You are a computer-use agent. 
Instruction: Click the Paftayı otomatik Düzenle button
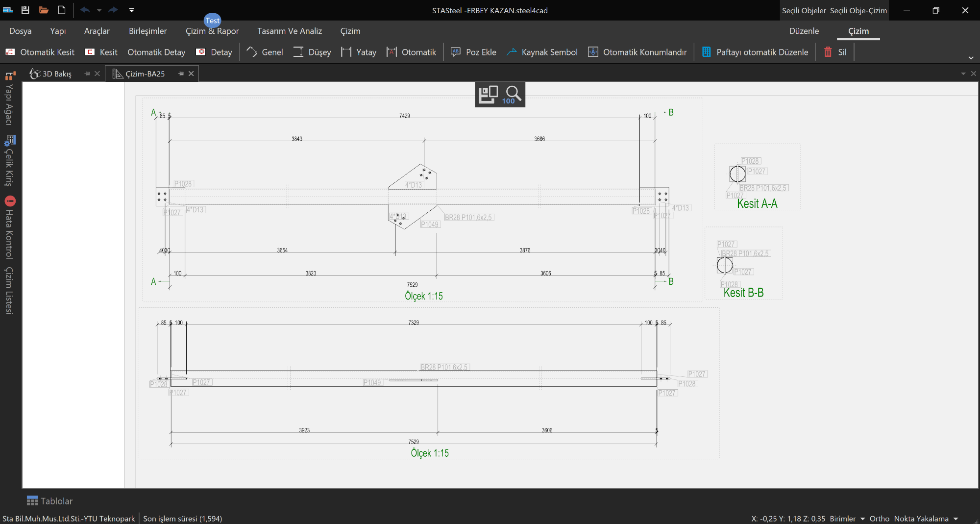point(755,52)
